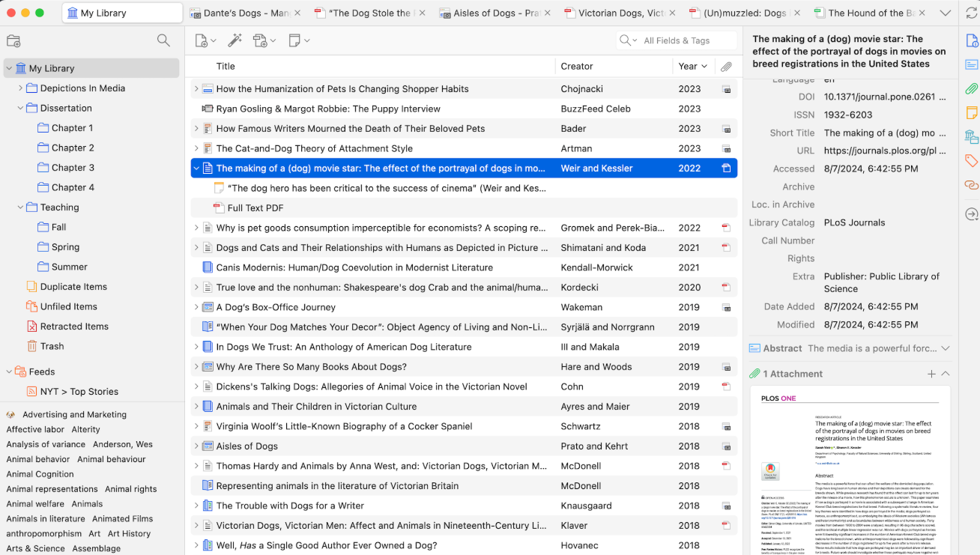Click the collection search magnifier icon
This screenshot has width=980, height=555.
click(x=163, y=40)
